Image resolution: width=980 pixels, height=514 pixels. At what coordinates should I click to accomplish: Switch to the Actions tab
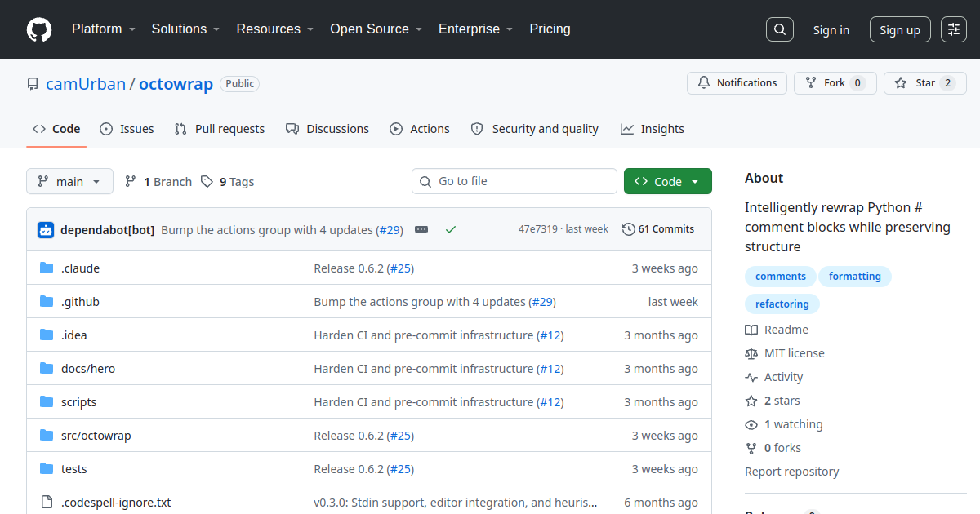click(x=420, y=129)
